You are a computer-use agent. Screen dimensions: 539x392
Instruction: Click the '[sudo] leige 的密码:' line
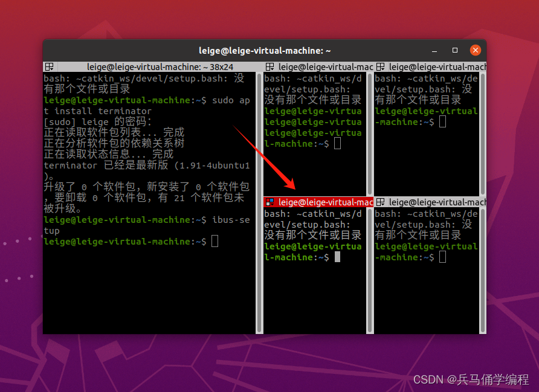[98, 122]
